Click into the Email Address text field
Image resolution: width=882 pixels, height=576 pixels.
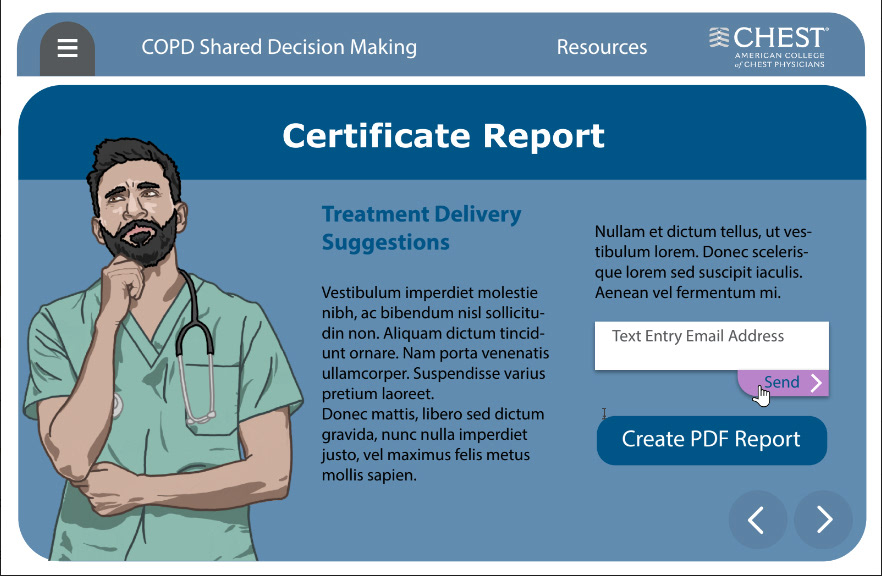712,346
